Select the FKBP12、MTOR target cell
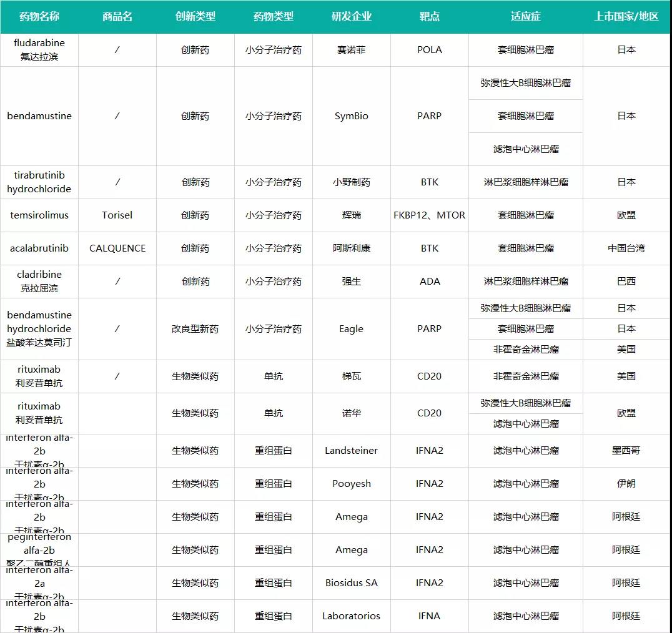Viewport: 672px width, 633px height. point(430,215)
